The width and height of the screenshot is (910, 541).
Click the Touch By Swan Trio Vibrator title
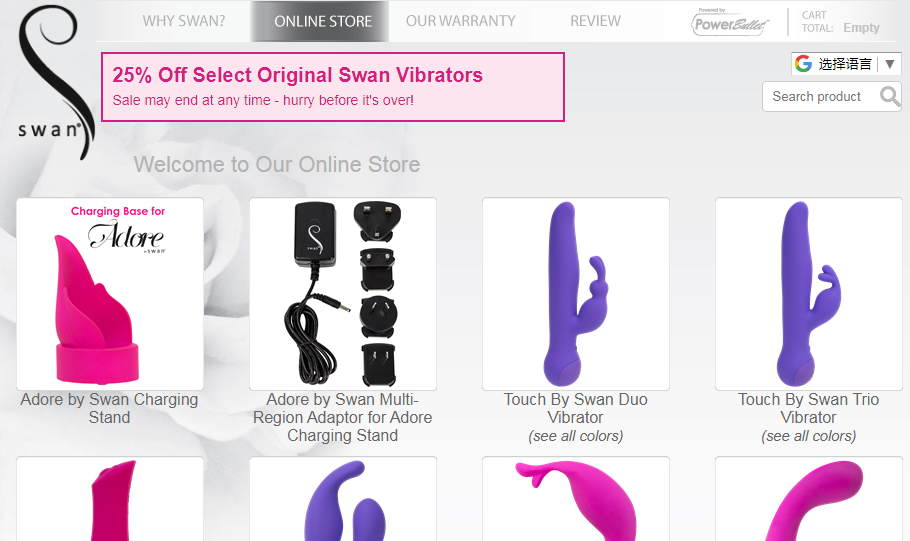(808, 408)
